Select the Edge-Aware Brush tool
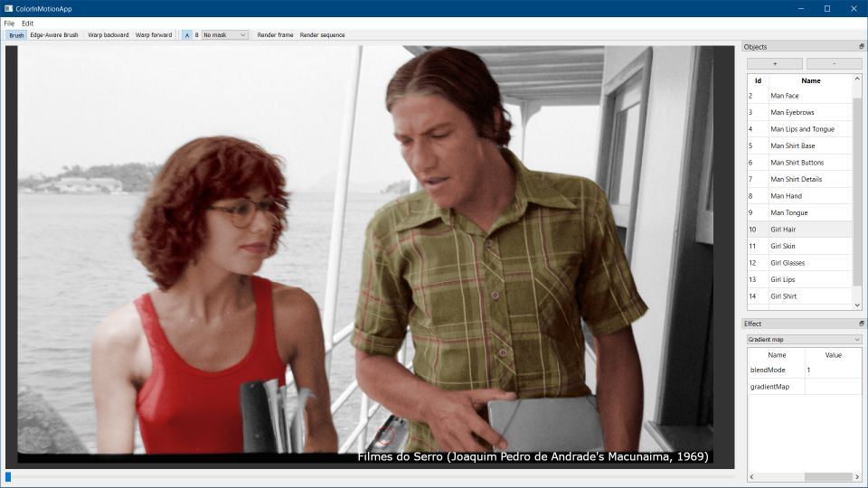The width and height of the screenshot is (868, 488). coord(54,35)
